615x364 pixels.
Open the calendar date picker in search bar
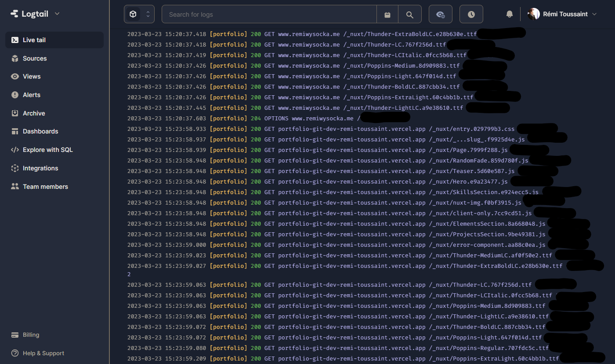[x=387, y=14]
